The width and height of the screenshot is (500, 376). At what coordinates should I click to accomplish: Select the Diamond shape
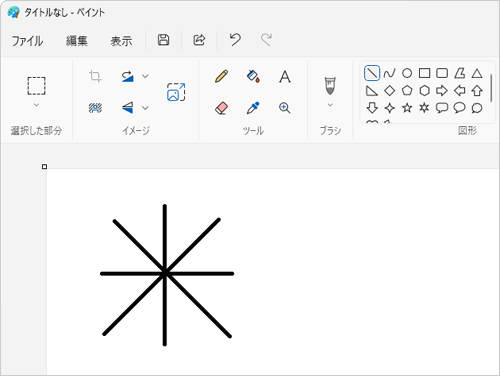[389, 91]
